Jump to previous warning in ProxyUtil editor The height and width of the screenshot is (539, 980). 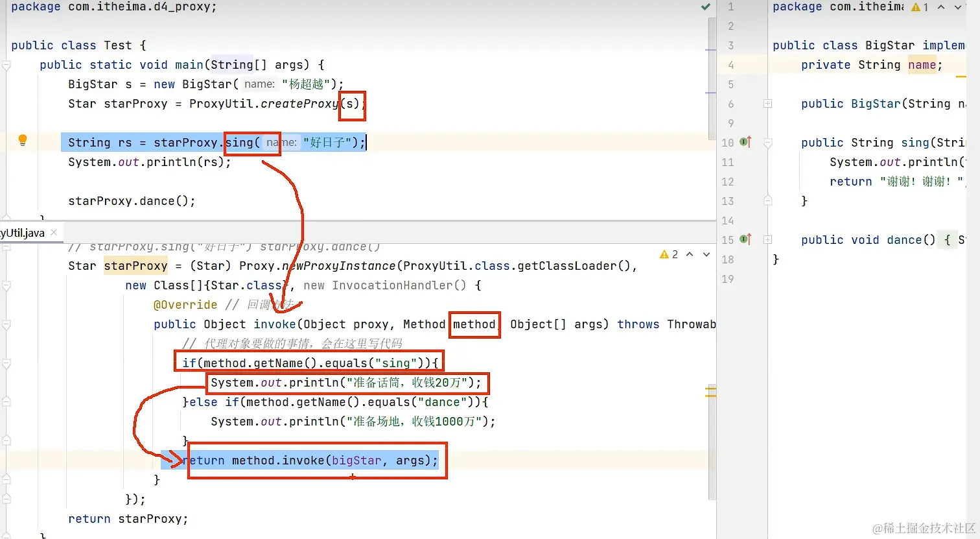690,254
